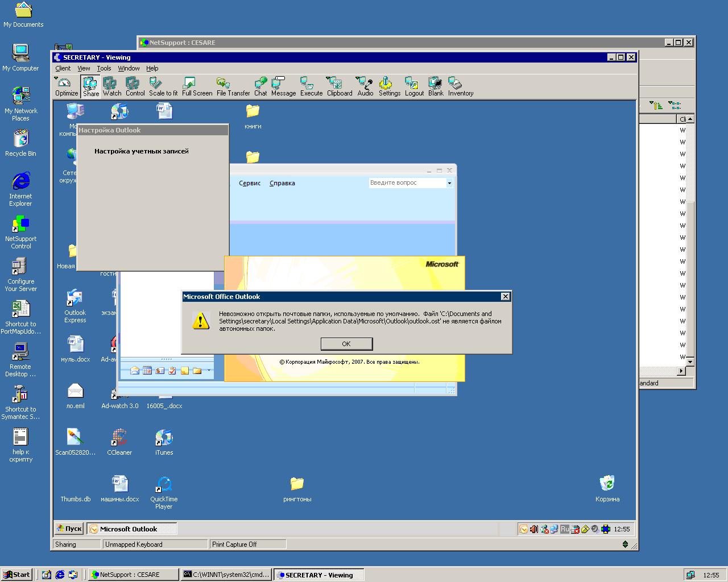Open NetSupport Settings

click(x=389, y=86)
